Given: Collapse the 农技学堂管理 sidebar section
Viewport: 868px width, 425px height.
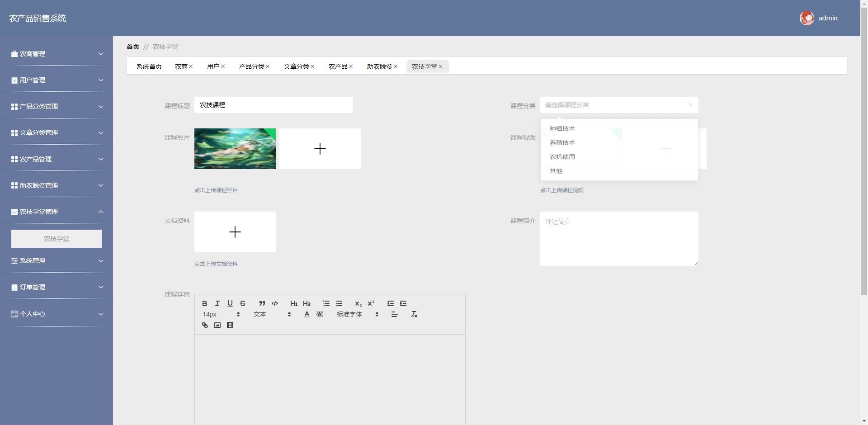Looking at the screenshot, I should point(57,212).
